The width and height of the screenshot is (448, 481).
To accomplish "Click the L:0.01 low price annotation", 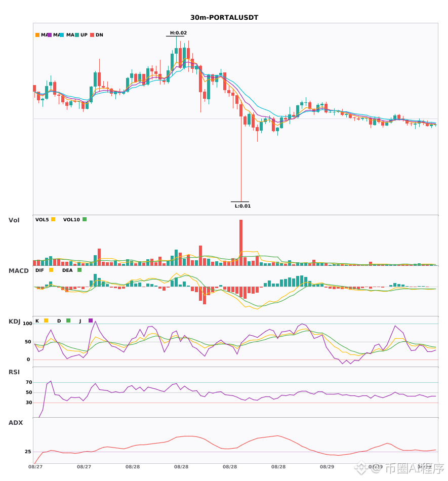I will point(243,206).
